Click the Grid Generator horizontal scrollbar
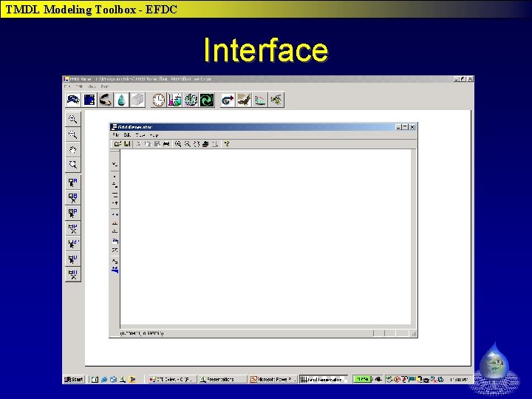This screenshot has height=399, width=532. pos(266,327)
